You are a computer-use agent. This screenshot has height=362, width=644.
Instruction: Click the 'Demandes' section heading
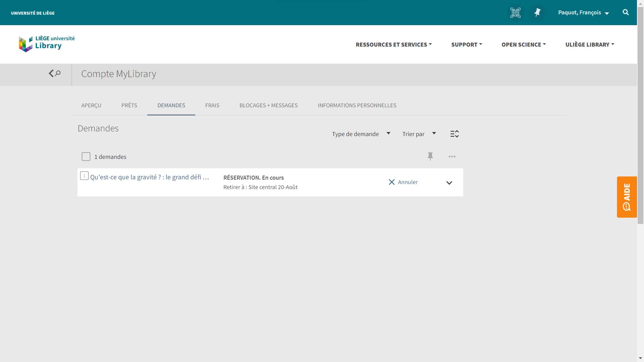(x=98, y=128)
